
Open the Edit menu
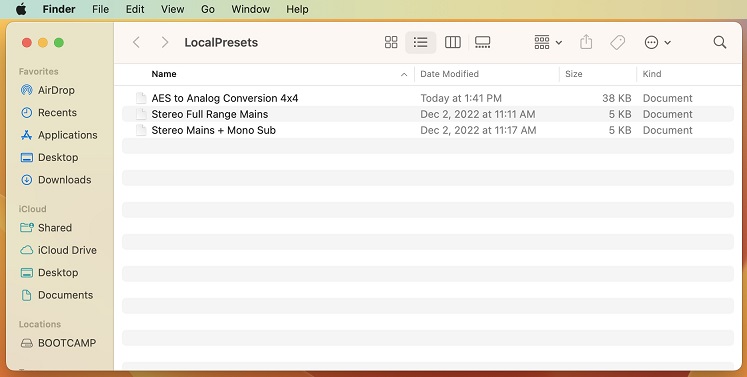pyautogui.click(x=135, y=9)
